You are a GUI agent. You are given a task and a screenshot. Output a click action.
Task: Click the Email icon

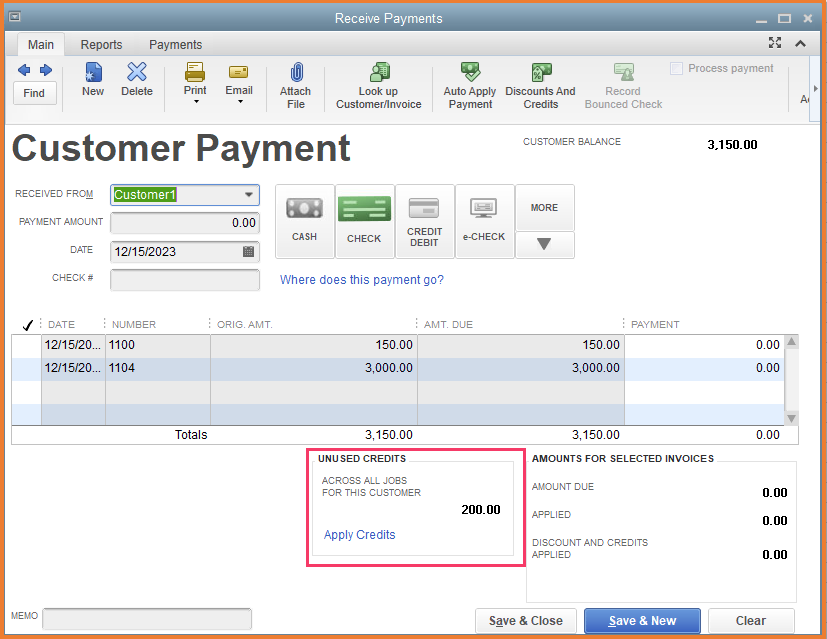pyautogui.click(x=238, y=72)
